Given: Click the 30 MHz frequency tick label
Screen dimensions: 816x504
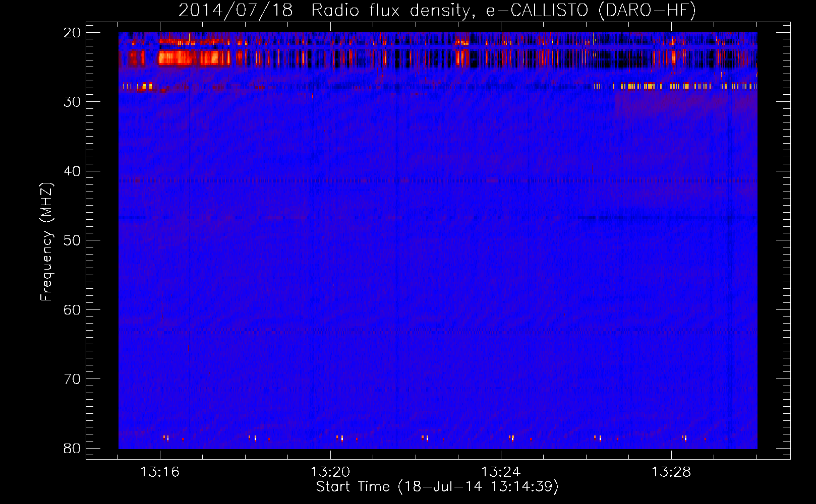Looking at the screenshot, I should [x=72, y=102].
